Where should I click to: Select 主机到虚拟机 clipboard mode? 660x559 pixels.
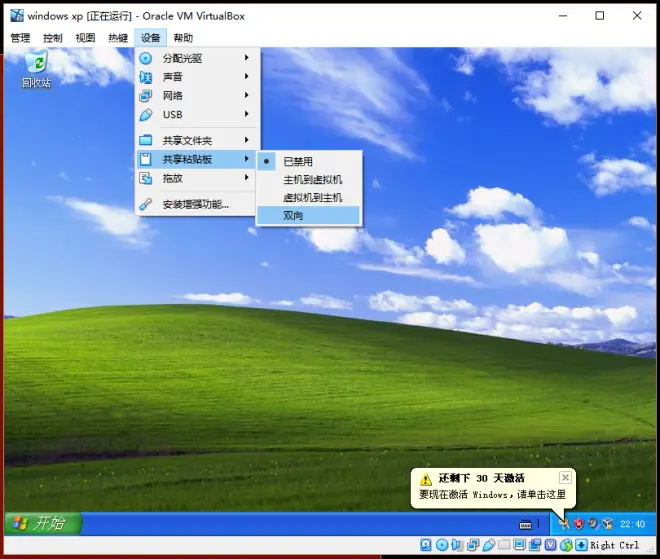tap(309, 180)
